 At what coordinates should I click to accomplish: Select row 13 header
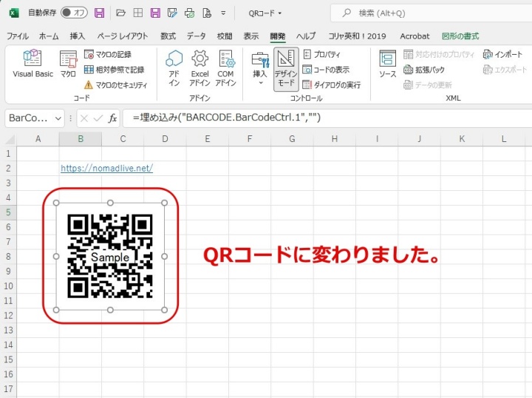pos(8,330)
